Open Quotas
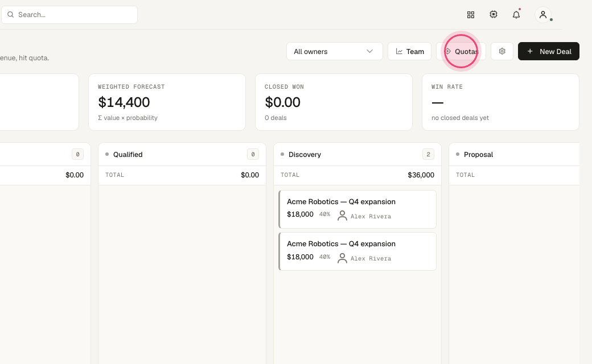 [461, 51]
